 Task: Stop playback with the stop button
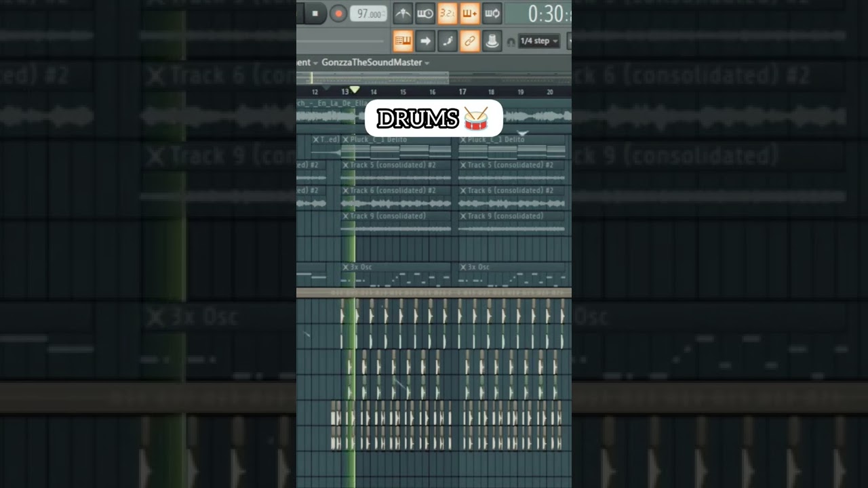click(x=315, y=13)
